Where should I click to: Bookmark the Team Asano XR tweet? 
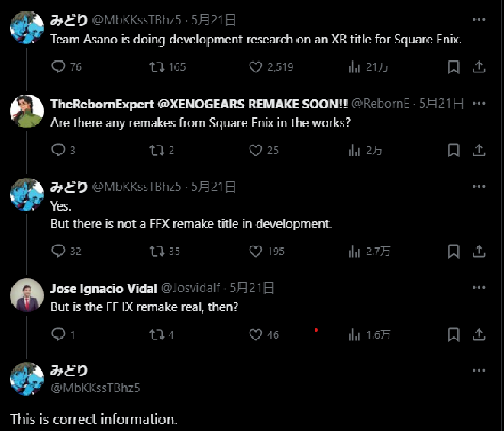pyautogui.click(x=454, y=67)
